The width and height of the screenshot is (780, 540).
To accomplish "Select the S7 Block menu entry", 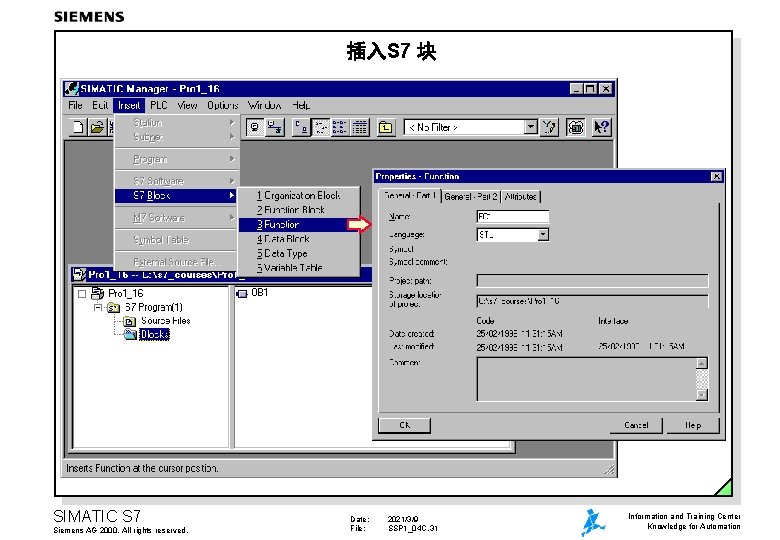I will (176, 195).
